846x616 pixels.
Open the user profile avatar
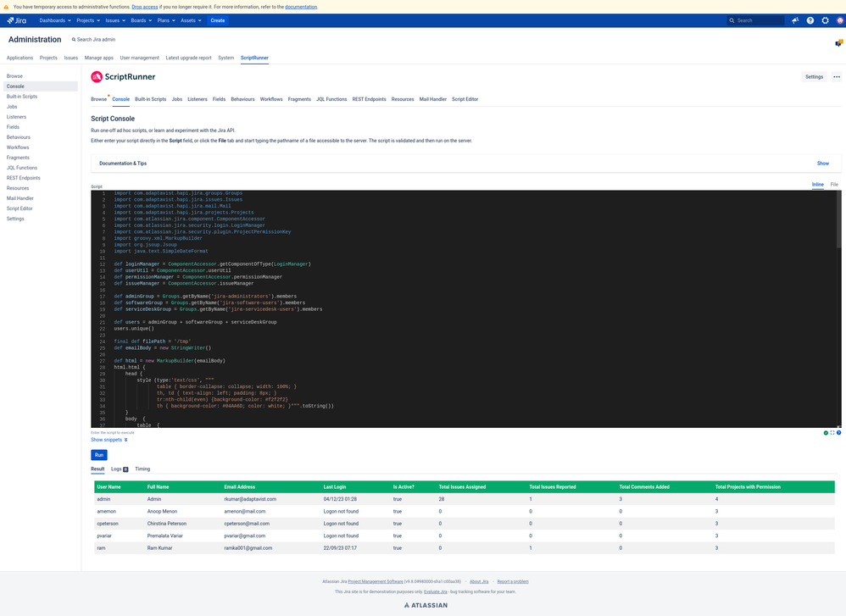(x=840, y=20)
